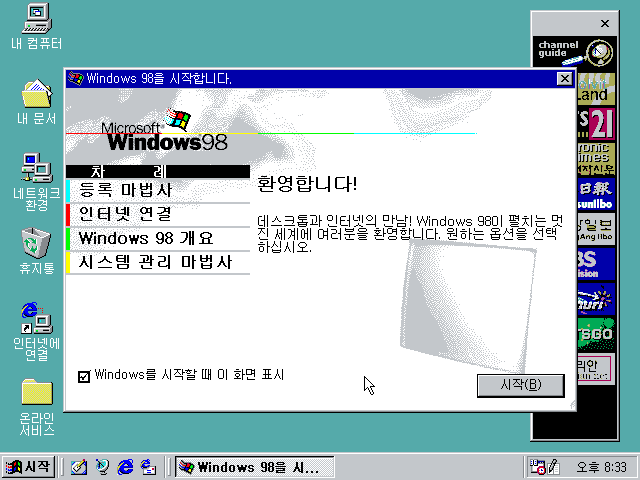
Task: Click the clock showing 오후 8:33
Action: click(x=601, y=467)
